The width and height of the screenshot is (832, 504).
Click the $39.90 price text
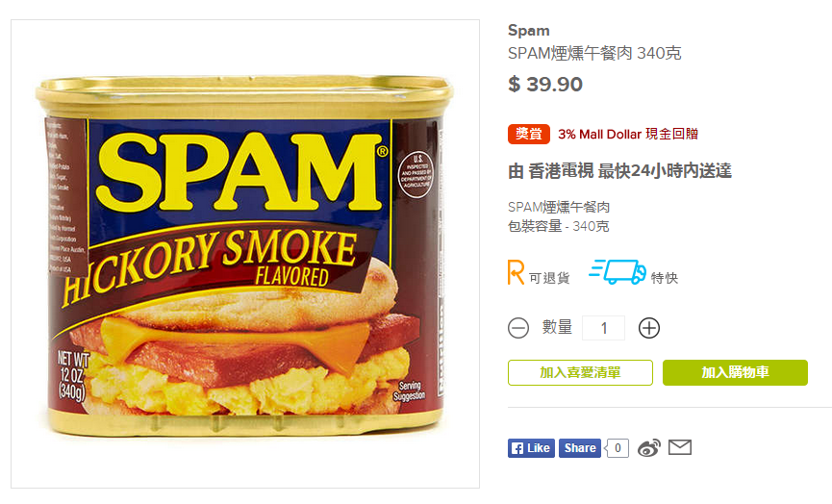click(545, 85)
